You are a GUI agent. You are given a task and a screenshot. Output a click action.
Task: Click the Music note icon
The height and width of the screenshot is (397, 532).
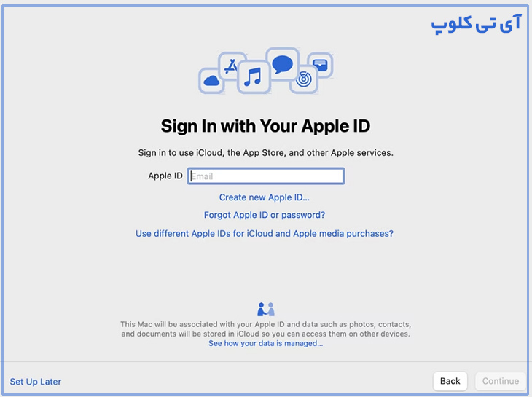coord(252,76)
